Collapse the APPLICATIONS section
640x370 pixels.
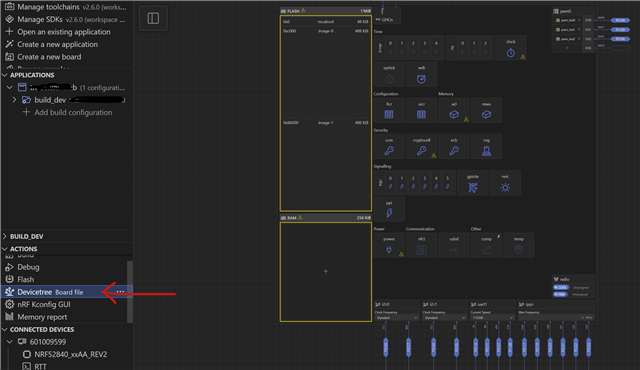point(5,75)
